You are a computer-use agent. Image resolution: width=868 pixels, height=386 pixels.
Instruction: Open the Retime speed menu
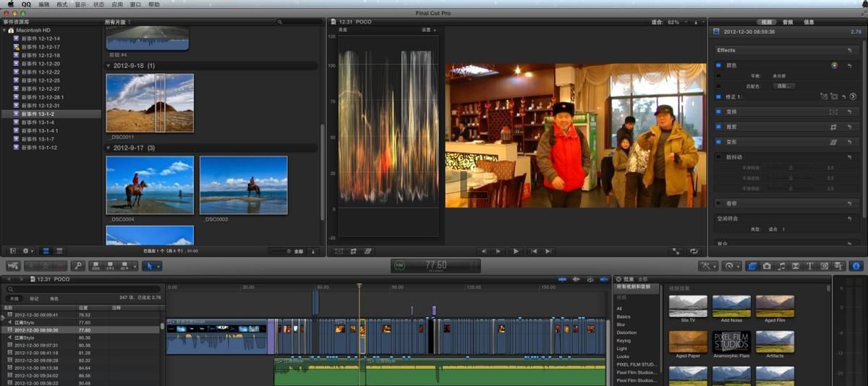[731, 266]
